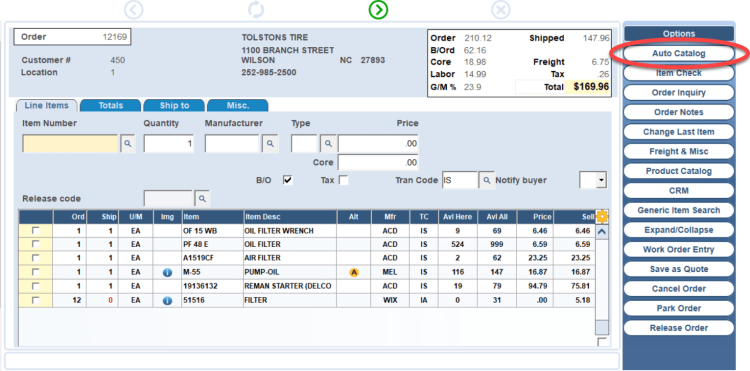Check the 51516 row checkbox
Image resolution: width=750 pixels, height=371 pixels.
[x=35, y=300]
